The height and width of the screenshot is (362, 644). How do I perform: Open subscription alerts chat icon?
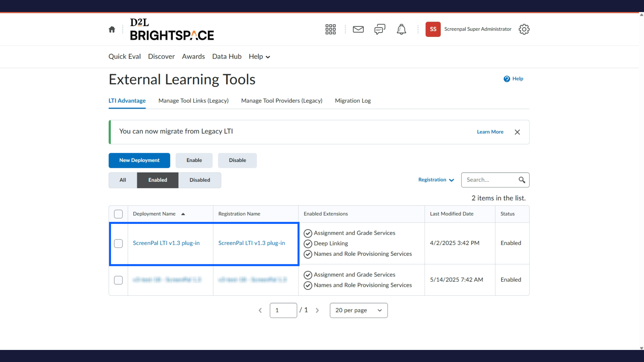pos(380,29)
